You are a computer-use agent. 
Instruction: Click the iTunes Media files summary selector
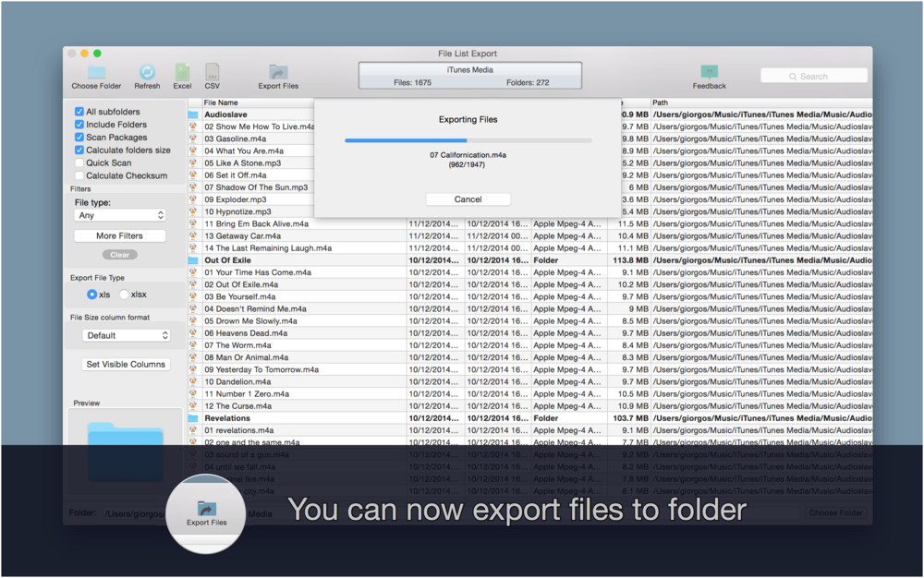(469, 76)
